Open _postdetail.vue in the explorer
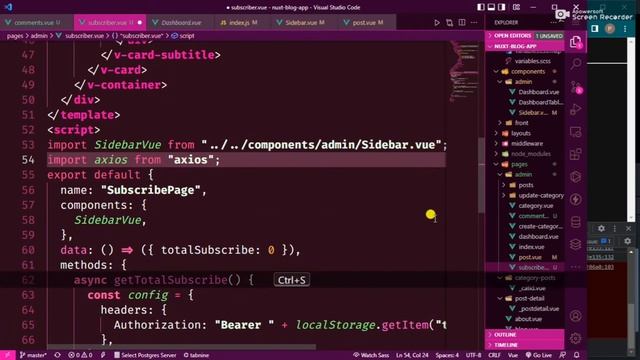The width and height of the screenshot is (640, 360). (539, 309)
